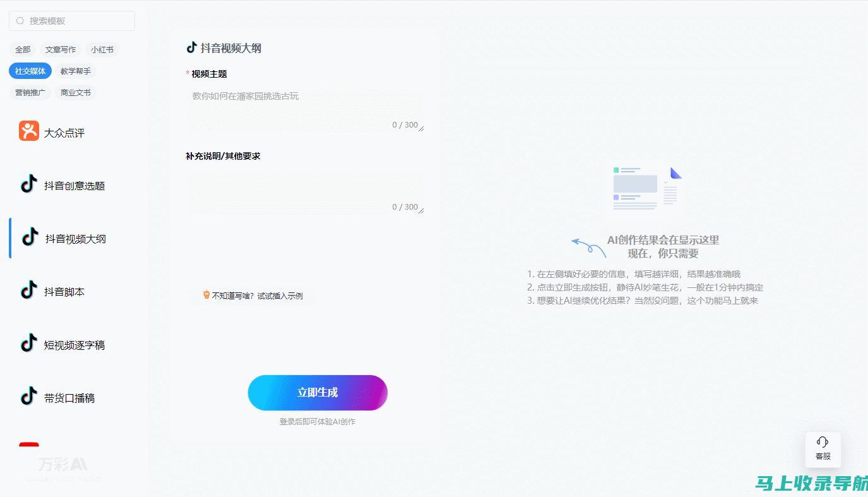The image size is (868, 497).
Task: Select the 营销推广 category tab
Action: [30, 92]
